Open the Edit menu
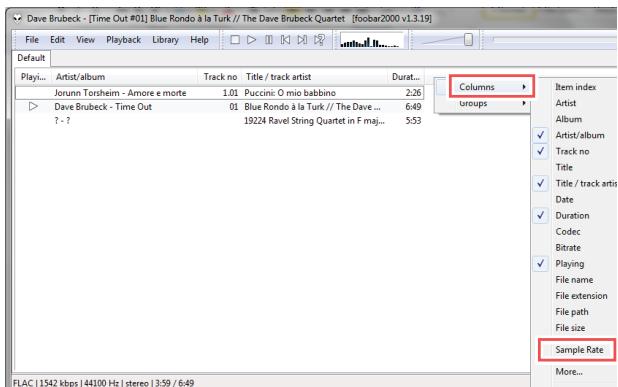This screenshot has width=618, height=387. (x=57, y=40)
